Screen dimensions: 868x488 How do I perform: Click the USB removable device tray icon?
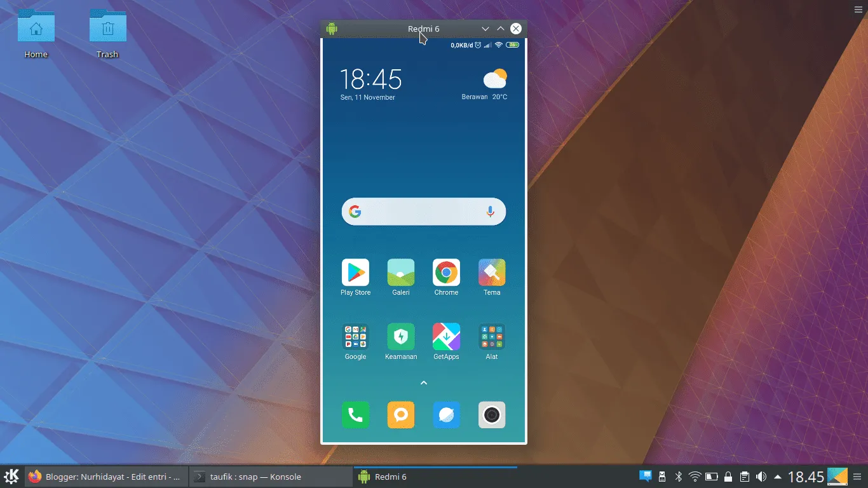pyautogui.click(x=662, y=477)
